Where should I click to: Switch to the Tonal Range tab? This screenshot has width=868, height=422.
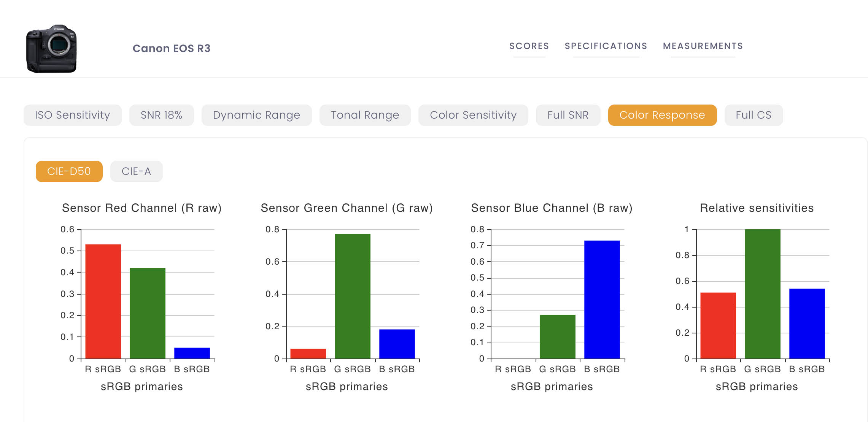(365, 115)
